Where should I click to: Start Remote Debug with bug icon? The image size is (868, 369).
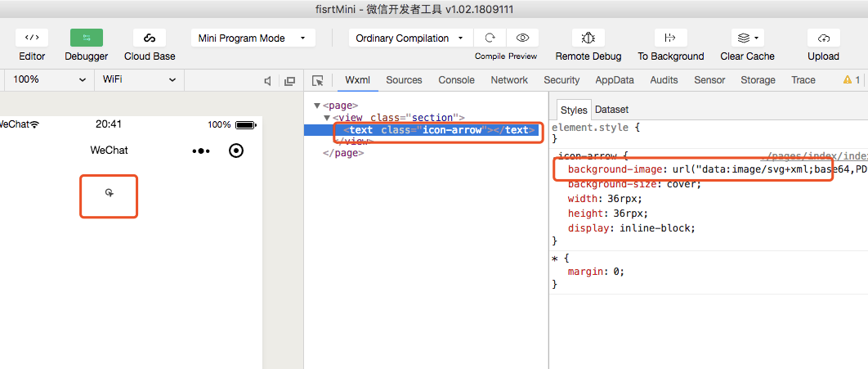point(588,38)
